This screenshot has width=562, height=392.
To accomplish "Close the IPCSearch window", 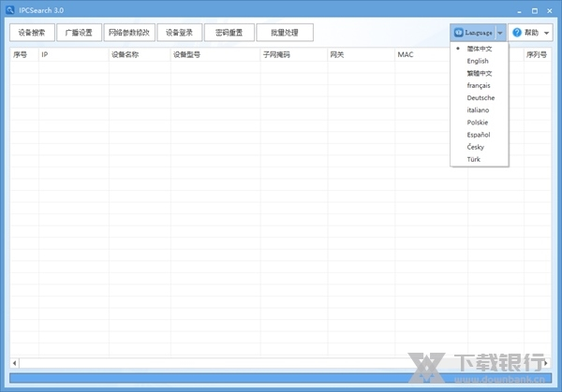I will (x=550, y=11).
